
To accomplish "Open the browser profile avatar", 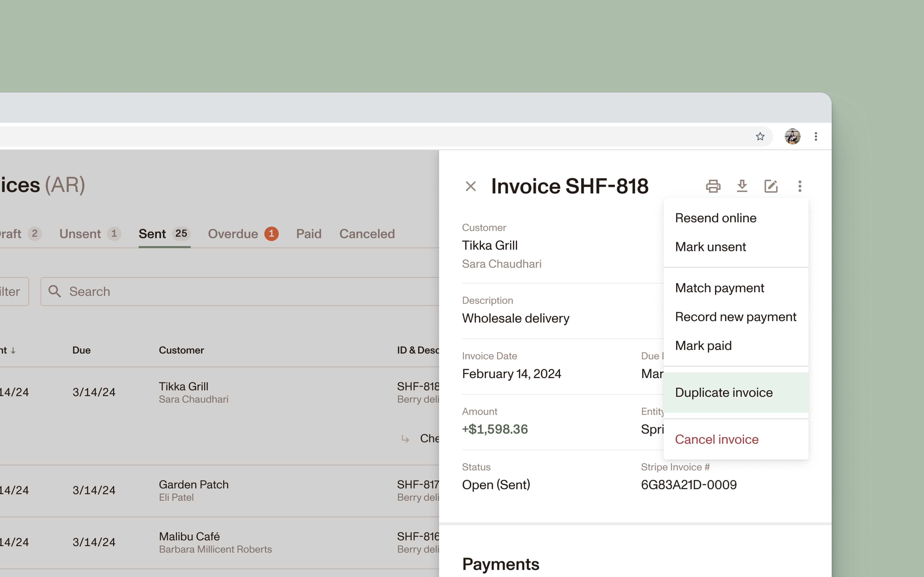I will pyautogui.click(x=792, y=136).
